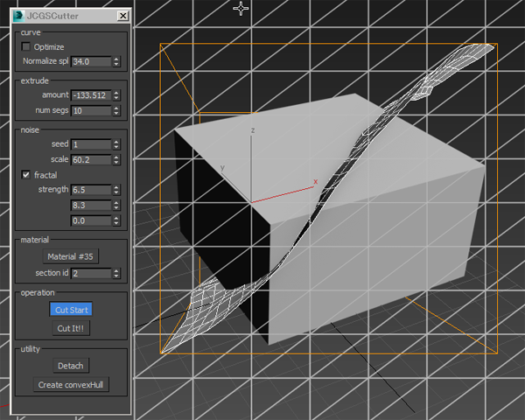
Task: Adjust the spinner beside value 8.3
Action: click(116, 206)
